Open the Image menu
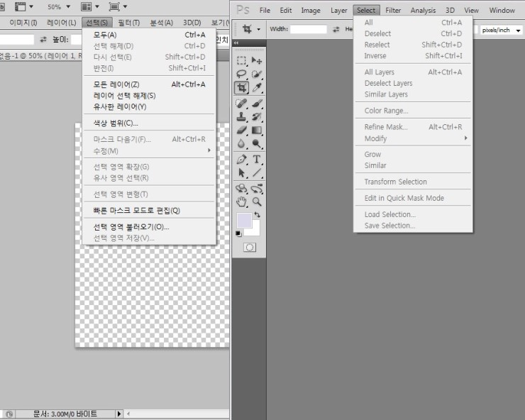The image size is (525, 420). coord(310,11)
